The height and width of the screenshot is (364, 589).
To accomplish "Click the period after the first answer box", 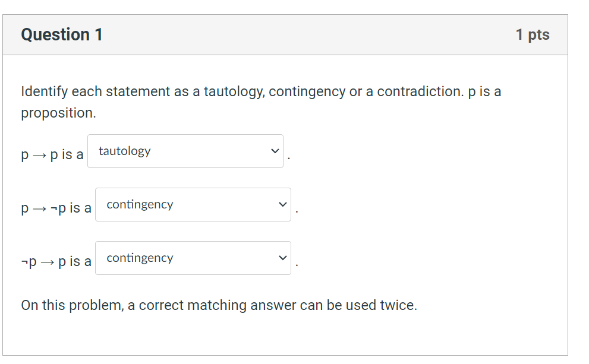I will point(289,157).
